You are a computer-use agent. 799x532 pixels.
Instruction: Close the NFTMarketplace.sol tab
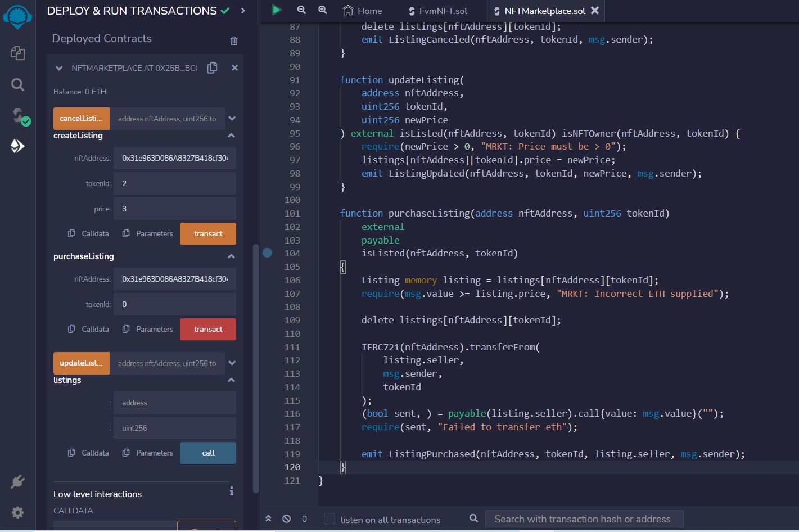pos(595,10)
